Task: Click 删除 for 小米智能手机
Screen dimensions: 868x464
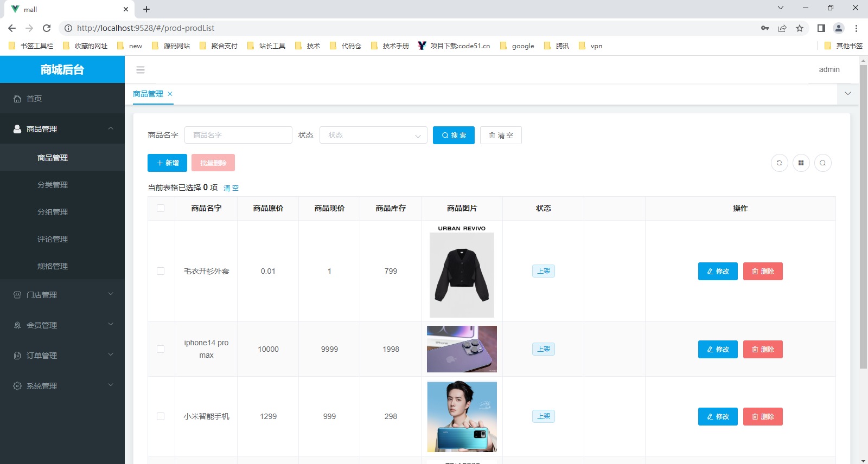Action: (763, 416)
